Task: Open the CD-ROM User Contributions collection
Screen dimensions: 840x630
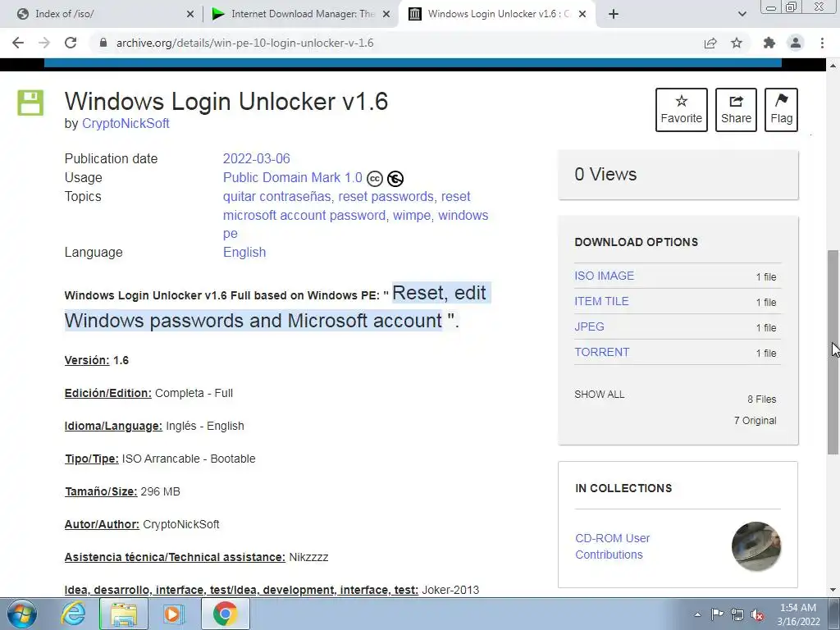Action: click(x=612, y=546)
